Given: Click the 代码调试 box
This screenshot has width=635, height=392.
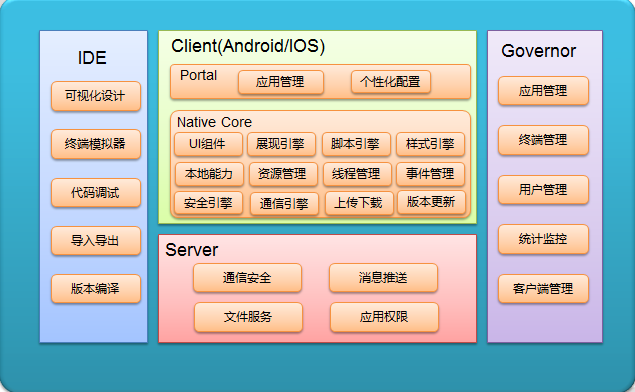Looking at the screenshot, I should (x=96, y=192).
